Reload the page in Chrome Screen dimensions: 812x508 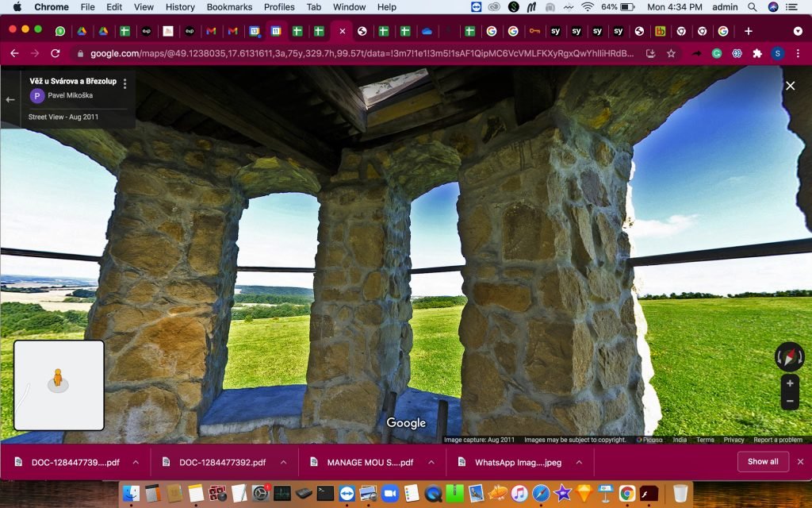click(x=55, y=53)
